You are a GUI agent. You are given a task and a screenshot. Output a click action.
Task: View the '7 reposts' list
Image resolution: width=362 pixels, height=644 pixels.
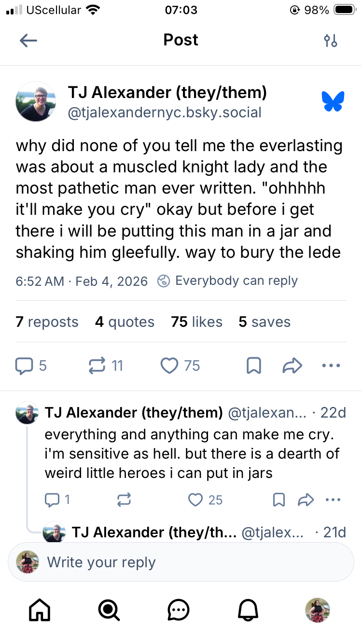tap(47, 322)
